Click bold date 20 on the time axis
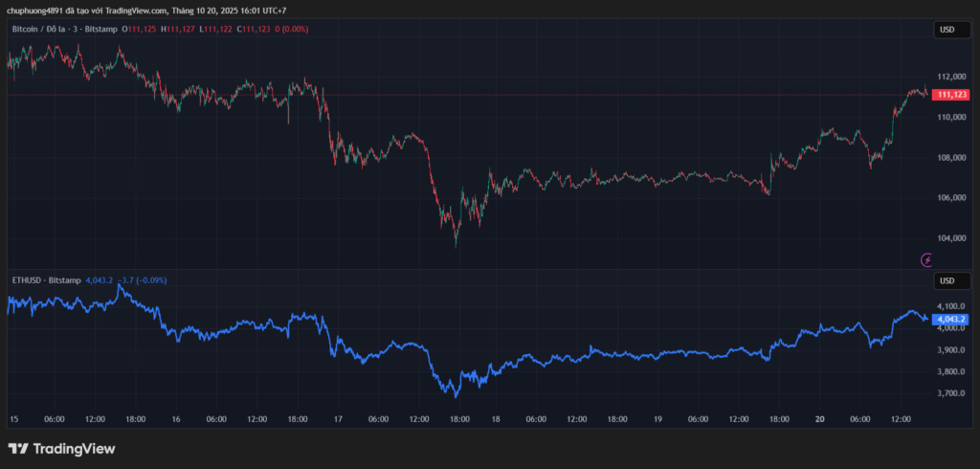This screenshot has width=980, height=469. [820, 419]
